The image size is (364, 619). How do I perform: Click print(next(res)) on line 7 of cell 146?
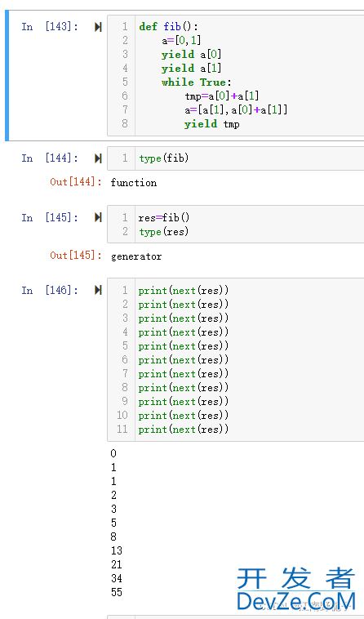184,373
